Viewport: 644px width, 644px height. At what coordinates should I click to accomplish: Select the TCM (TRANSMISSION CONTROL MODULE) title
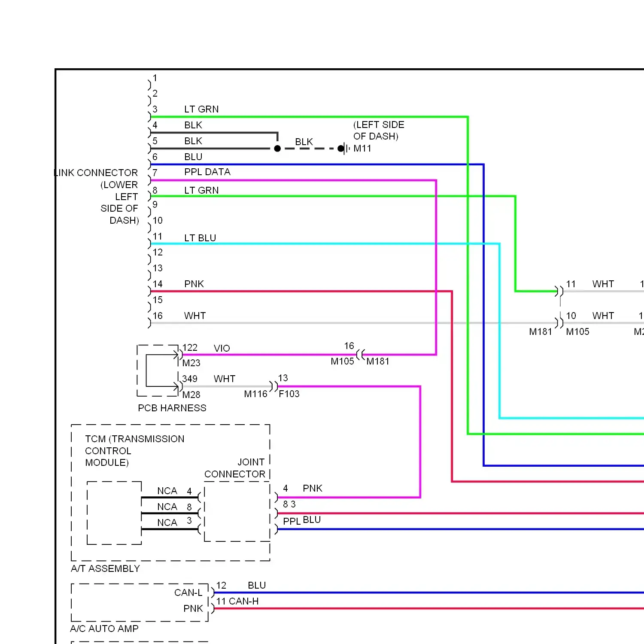(x=135, y=451)
